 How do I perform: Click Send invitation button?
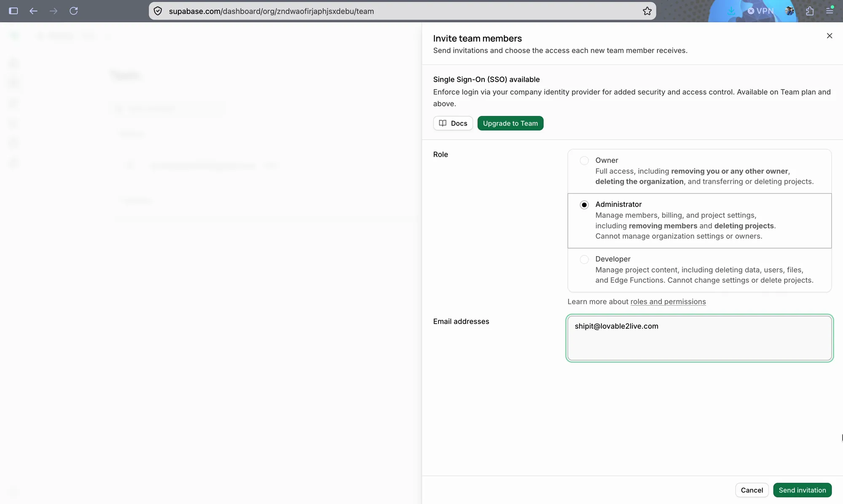click(802, 490)
